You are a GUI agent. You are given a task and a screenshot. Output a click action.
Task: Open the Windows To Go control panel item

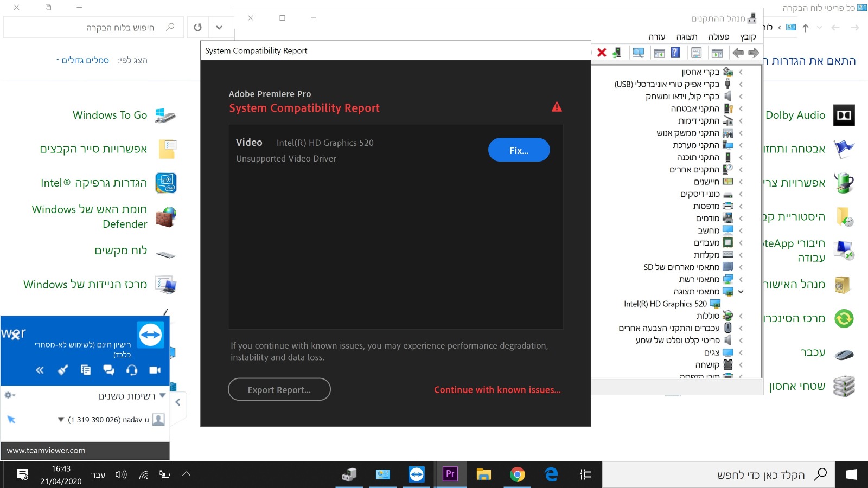click(125, 115)
